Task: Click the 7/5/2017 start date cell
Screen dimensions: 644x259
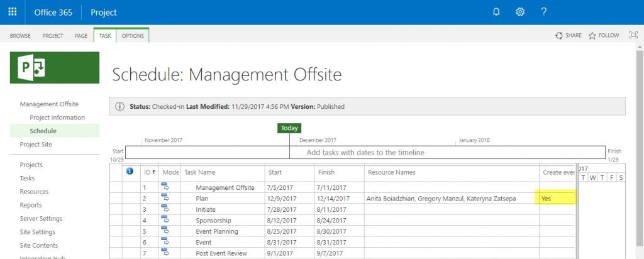Action: tap(290, 187)
